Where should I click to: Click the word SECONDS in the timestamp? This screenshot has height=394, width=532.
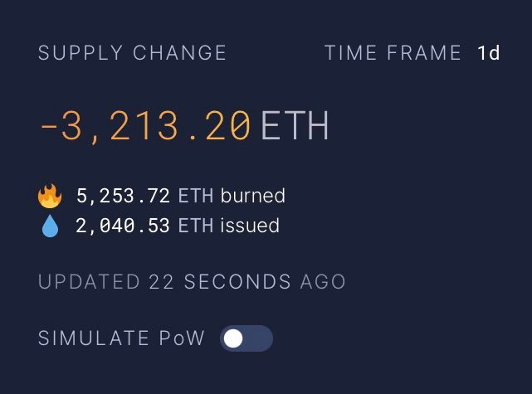237,282
